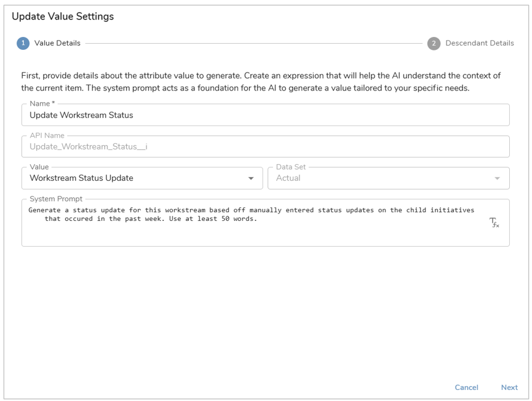Select step 2 circle Descendant Details

pyautogui.click(x=434, y=44)
